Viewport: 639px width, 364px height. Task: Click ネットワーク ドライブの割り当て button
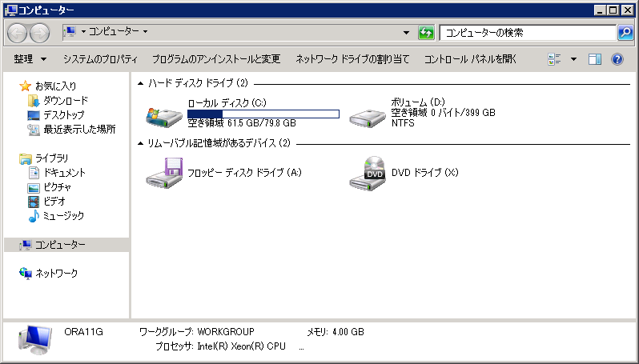(x=352, y=59)
